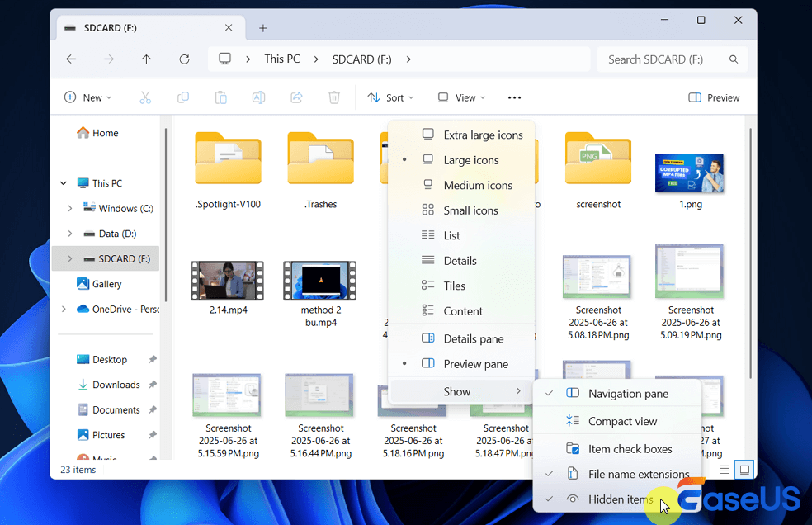Click the Delete trash can icon
The image size is (812, 525).
(x=334, y=97)
